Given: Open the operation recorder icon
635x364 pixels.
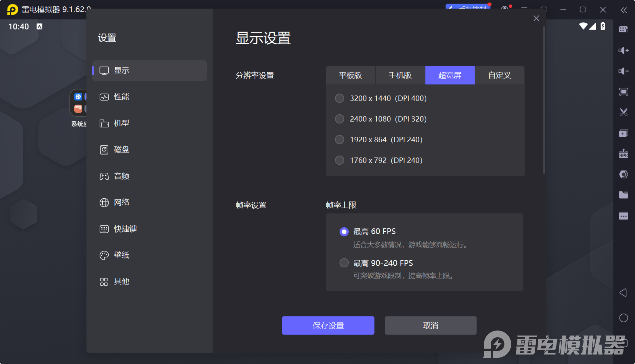Looking at the screenshot, I should pos(623,174).
